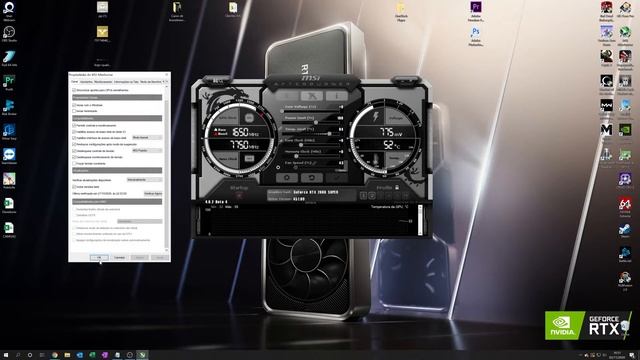
Task: Click the Windows Start button
Action: tap(6, 355)
